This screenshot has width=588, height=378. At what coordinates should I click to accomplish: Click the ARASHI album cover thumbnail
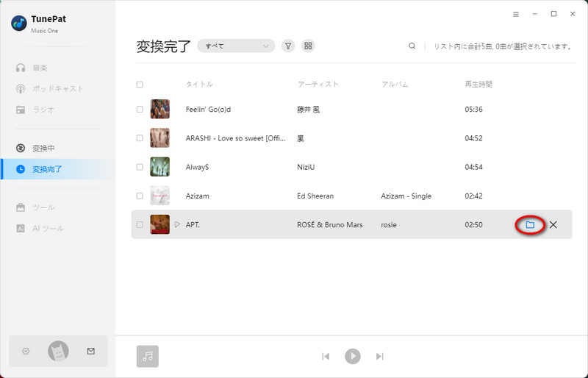coord(159,138)
